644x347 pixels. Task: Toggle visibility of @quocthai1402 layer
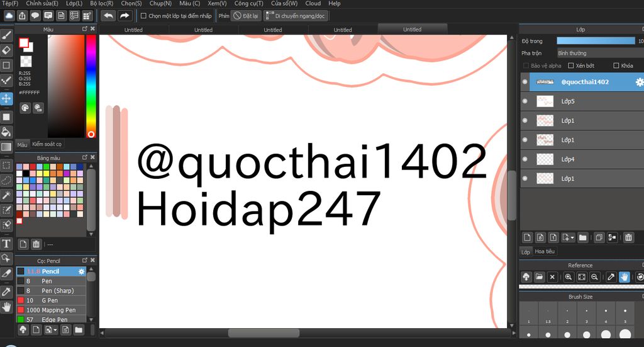525,82
